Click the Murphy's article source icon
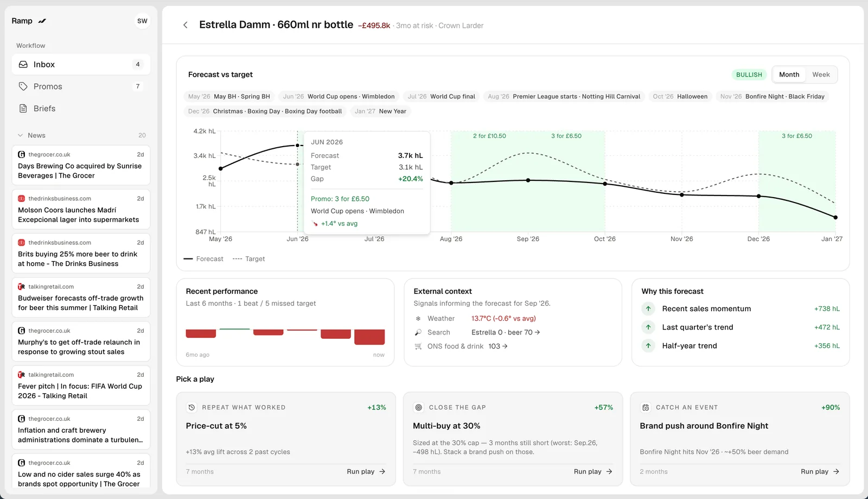 [x=22, y=331]
